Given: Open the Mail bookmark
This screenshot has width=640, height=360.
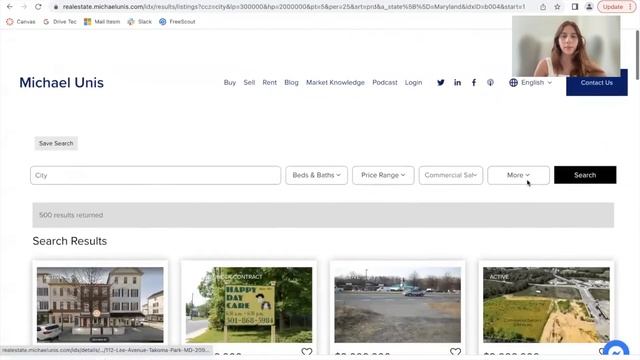Looking at the screenshot, I should pos(102,22).
